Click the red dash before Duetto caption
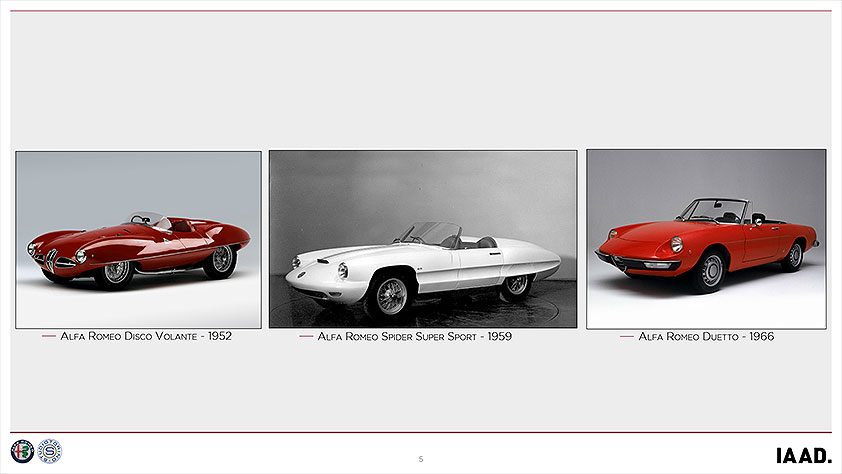The width and height of the screenshot is (842, 474). tap(627, 337)
